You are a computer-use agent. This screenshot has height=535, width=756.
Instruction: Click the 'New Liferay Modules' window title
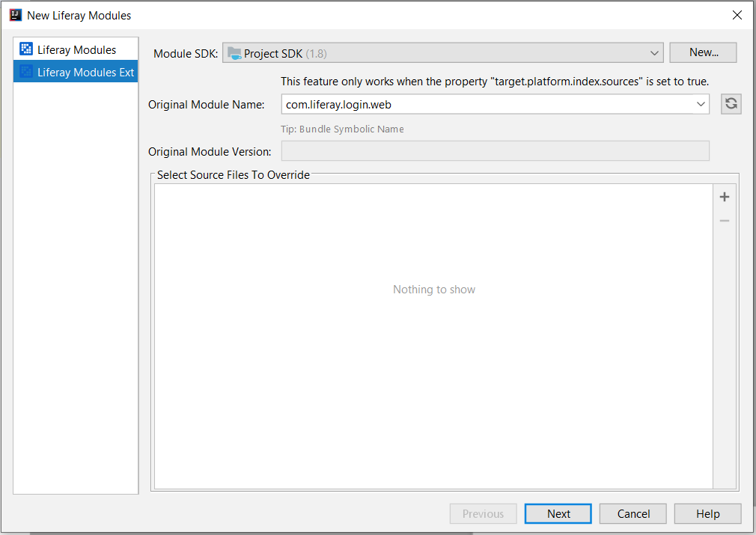(x=79, y=16)
